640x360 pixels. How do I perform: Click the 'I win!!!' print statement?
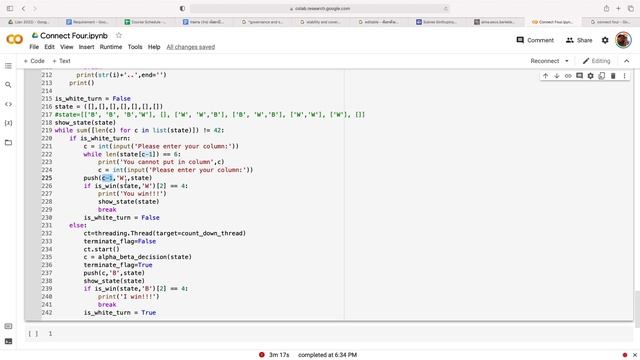129,297
